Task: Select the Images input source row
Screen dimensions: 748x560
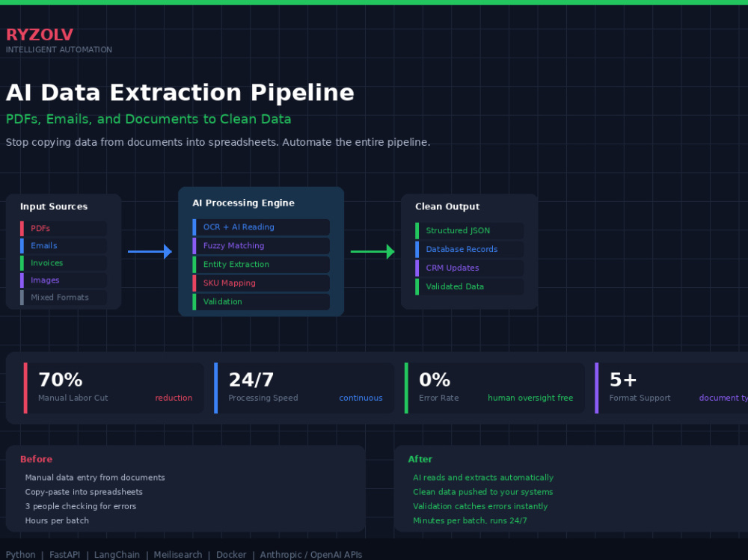Action: [x=64, y=280]
